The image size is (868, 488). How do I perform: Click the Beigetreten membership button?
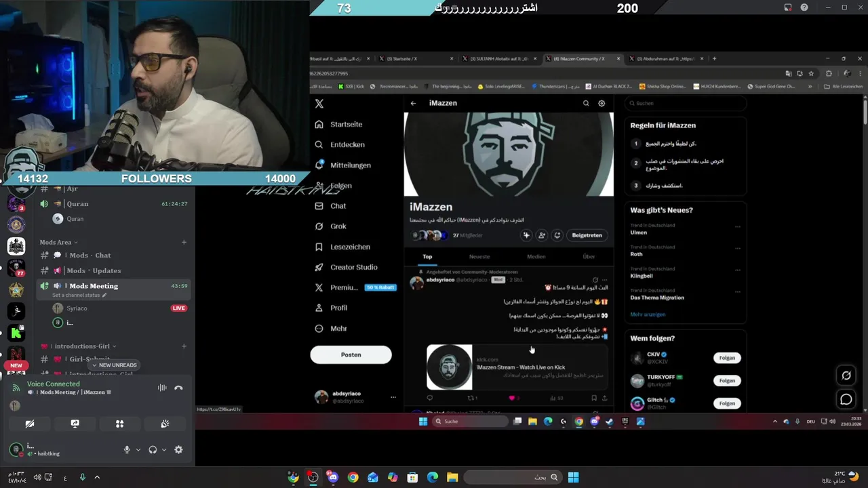(587, 235)
